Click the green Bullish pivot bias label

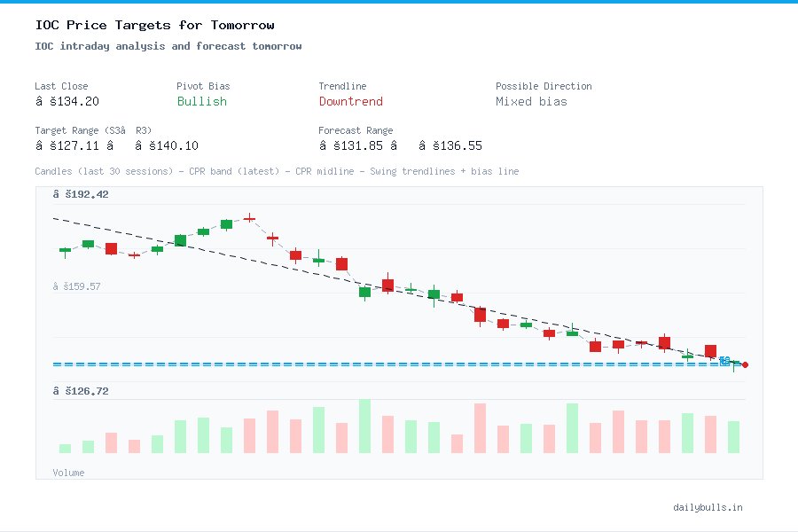(x=201, y=101)
